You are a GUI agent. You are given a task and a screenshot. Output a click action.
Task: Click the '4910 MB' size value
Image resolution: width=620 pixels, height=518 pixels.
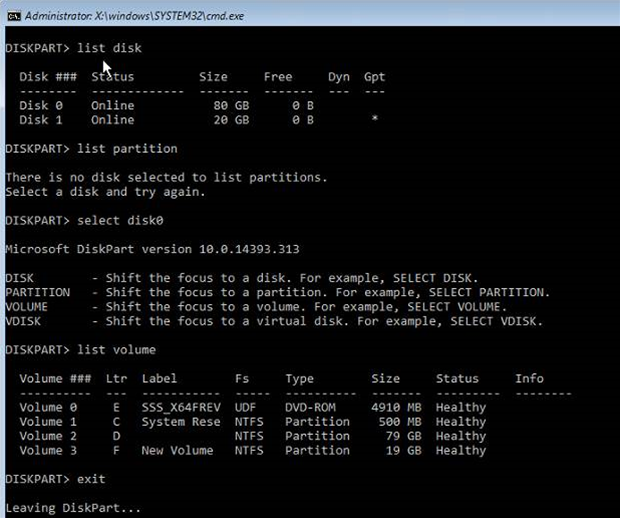click(x=396, y=407)
